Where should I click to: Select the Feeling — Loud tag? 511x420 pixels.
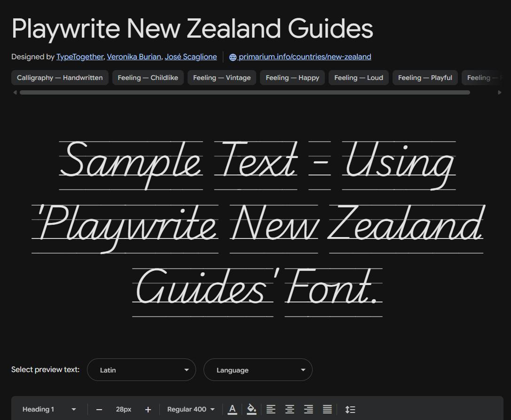pyautogui.click(x=359, y=78)
